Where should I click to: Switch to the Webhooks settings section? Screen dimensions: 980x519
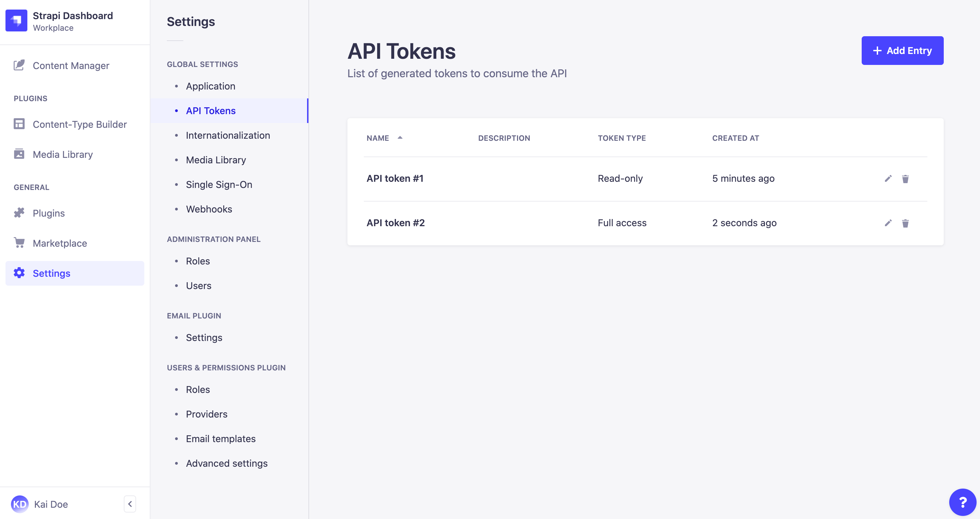209,209
